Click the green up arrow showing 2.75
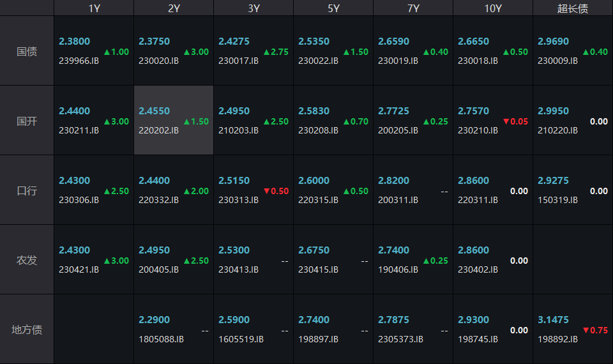The width and height of the screenshot is (613, 364). [276, 52]
